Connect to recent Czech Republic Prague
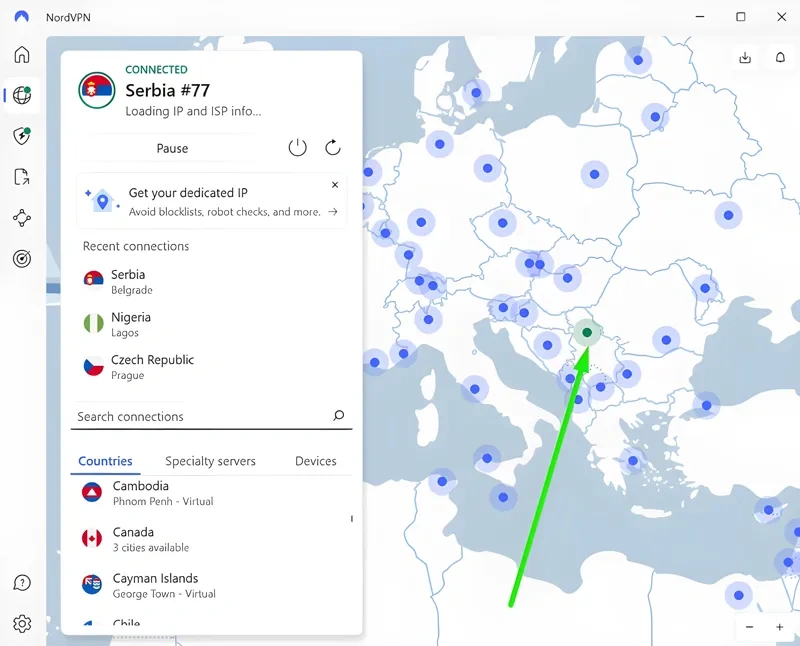Screen dimensions: 800x646 pos(211,367)
